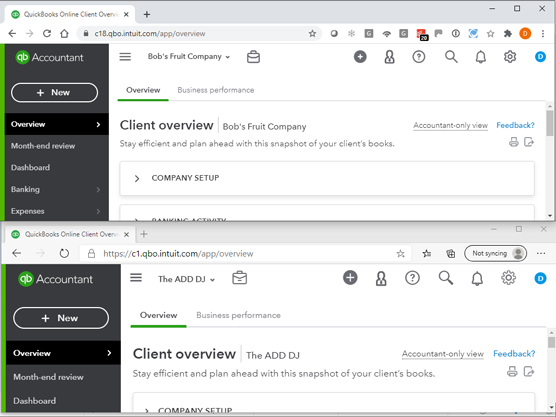Open Settings gear in The ADD DJ window
Viewport: 556px width, 417px height.
tap(508, 278)
